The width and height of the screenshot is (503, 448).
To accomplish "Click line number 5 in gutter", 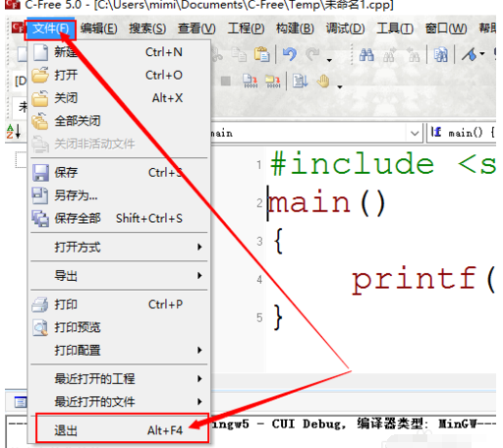I will 259,317.
